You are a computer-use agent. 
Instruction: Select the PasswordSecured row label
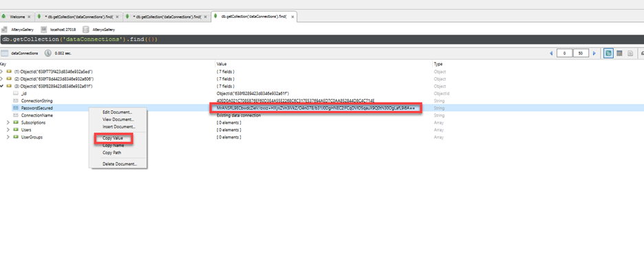pyautogui.click(x=37, y=108)
